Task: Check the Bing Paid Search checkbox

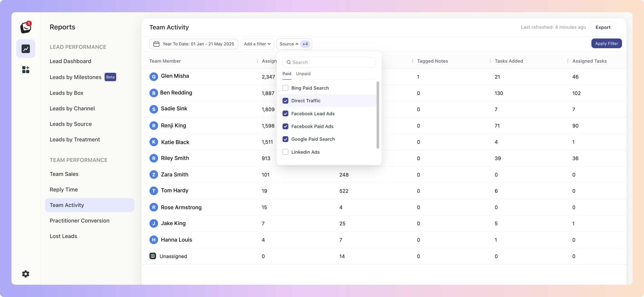Action: coord(286,88)
